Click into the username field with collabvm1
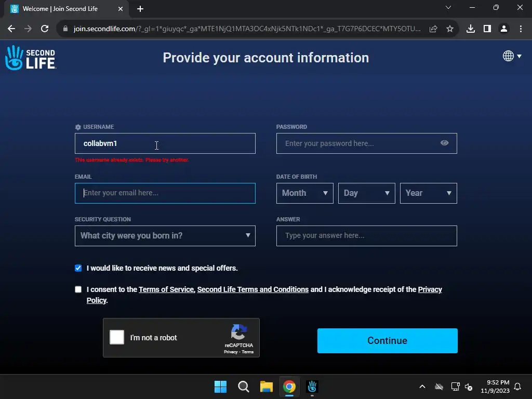 165,143
